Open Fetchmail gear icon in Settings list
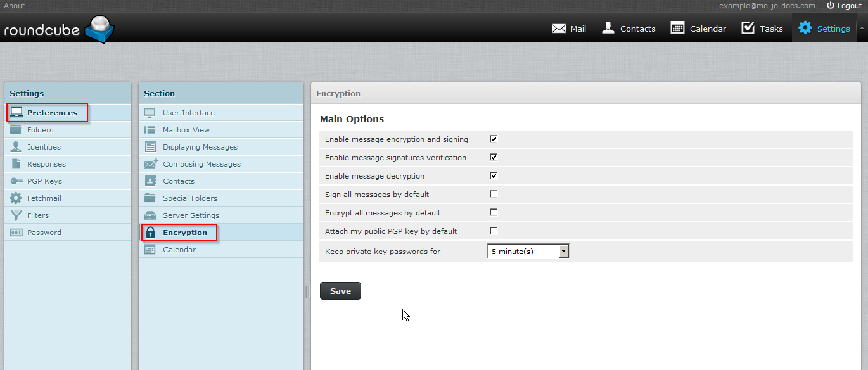The width and height of the screenshot is (868, 370). pos(16,198)
